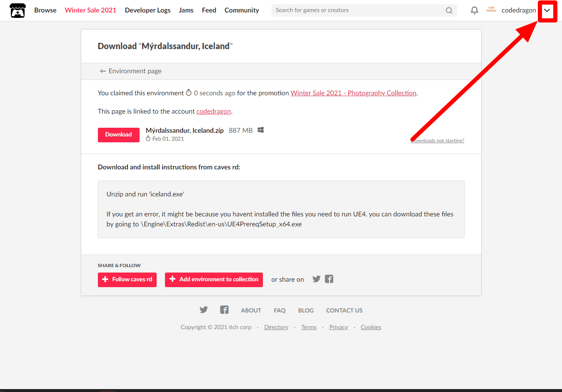The image size is (562, 392).
Task: Click 'Download and install instructions' heading
Action: (169, 167)
